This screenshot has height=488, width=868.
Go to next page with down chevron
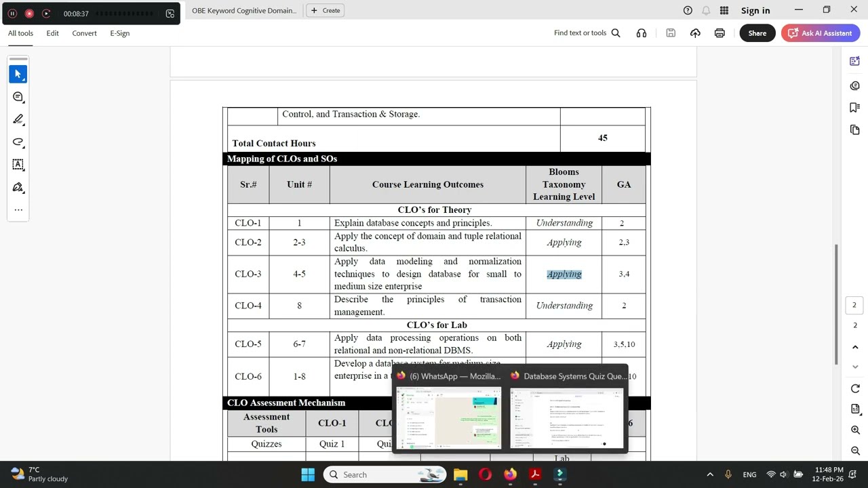click(855, 367)
